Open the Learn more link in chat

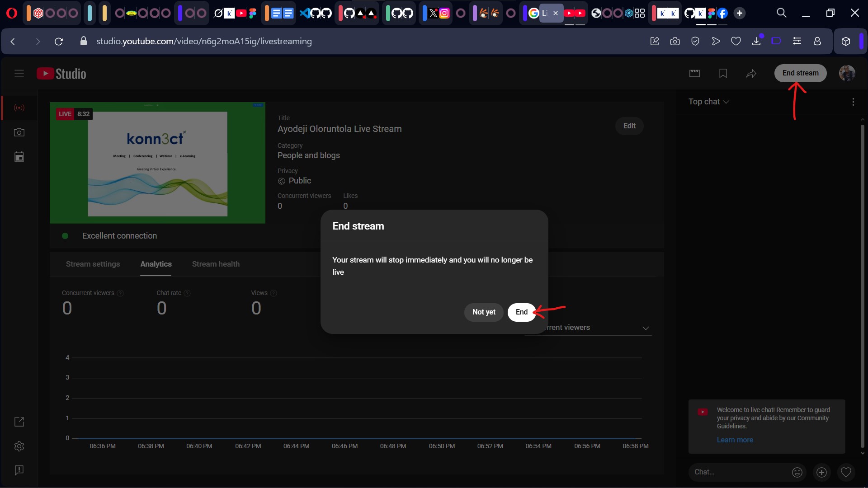pos(735,440)
